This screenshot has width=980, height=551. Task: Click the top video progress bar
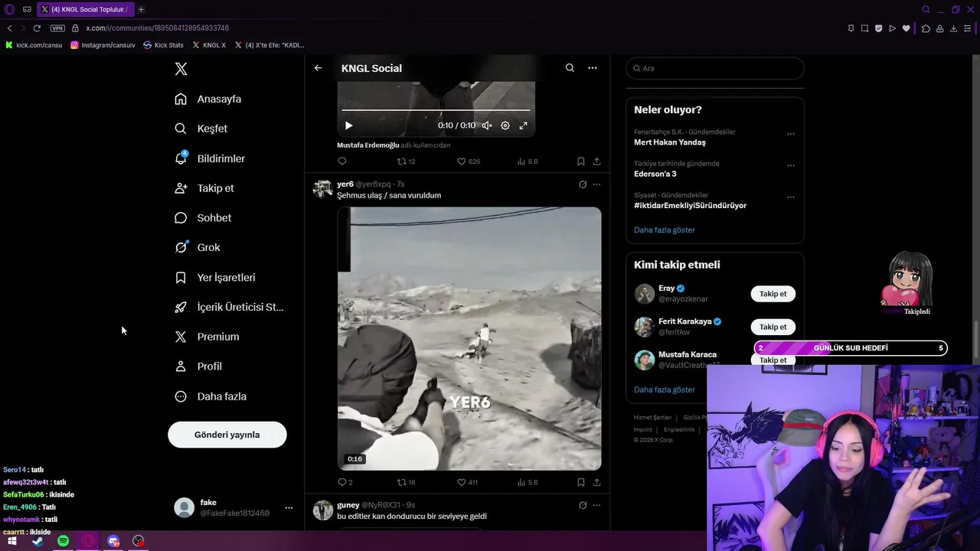click(436, 110)
